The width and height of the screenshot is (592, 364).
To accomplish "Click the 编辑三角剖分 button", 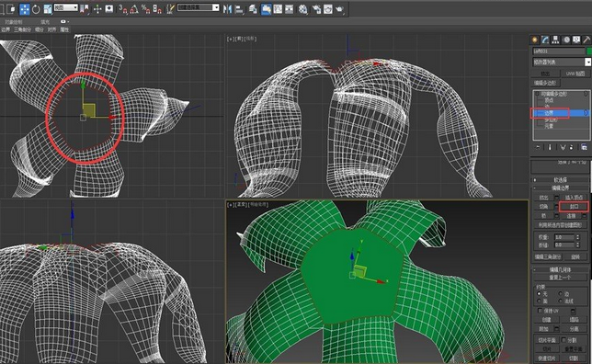I will 548,256.
